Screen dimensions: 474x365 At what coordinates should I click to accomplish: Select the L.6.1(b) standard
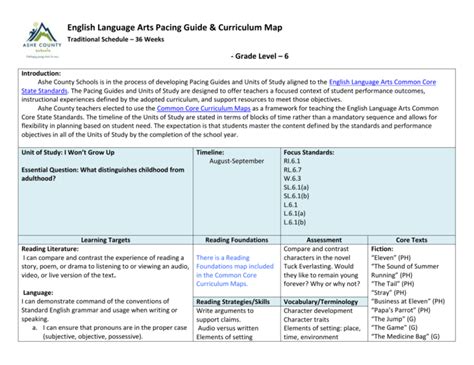click(295, 222)
